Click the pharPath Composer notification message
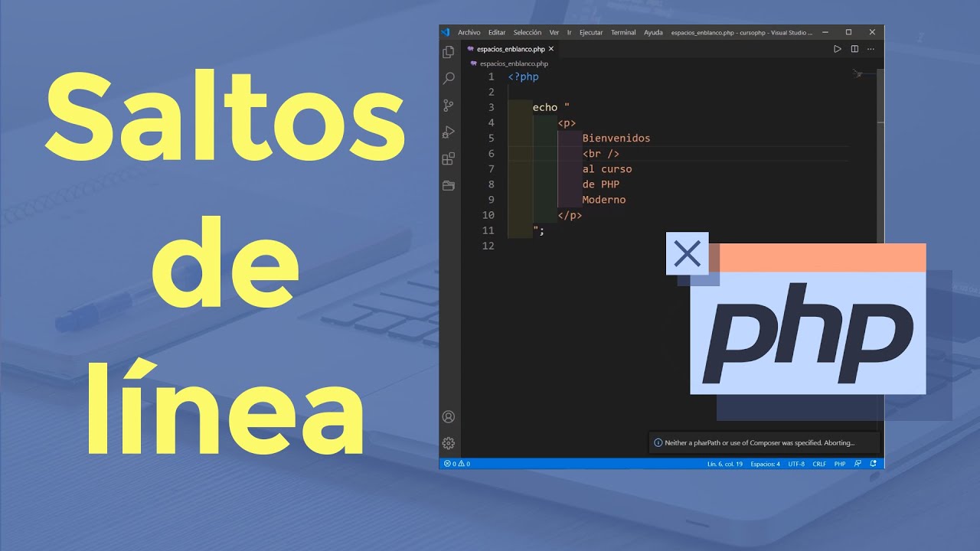This screenshot has height=551, width=980. tap(759, 443)
